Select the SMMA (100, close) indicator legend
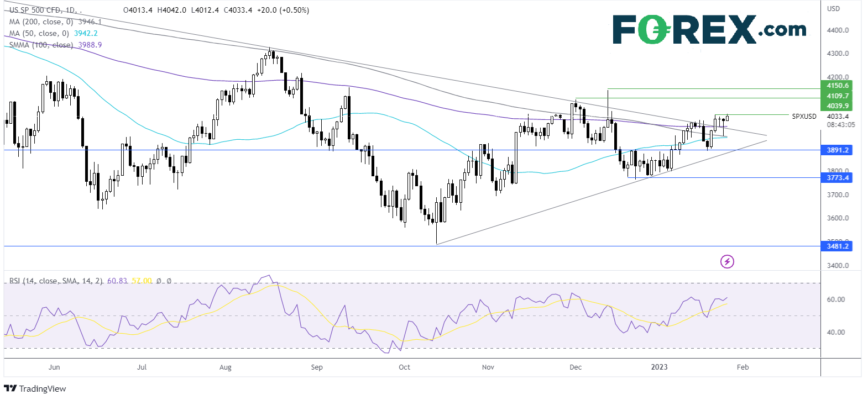Viewport: 868px width, 400px height. (41, 45)
